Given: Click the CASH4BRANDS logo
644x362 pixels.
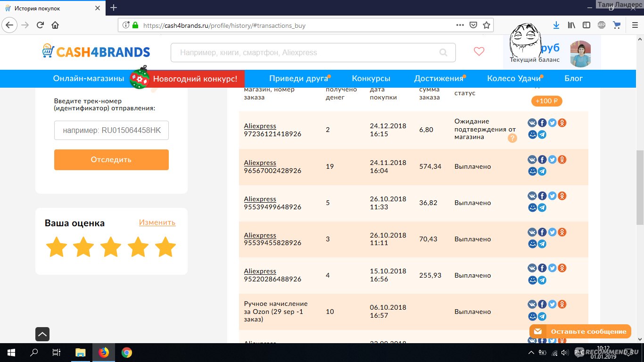Looking at the screenshot, I should point(96,52).
